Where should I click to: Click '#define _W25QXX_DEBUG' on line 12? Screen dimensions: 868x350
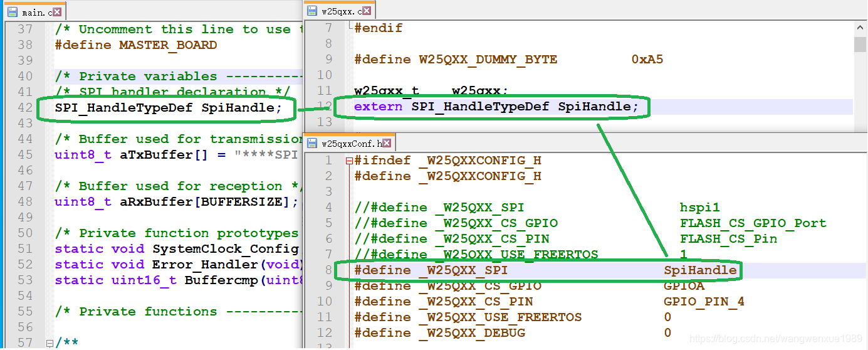(440, 333)
